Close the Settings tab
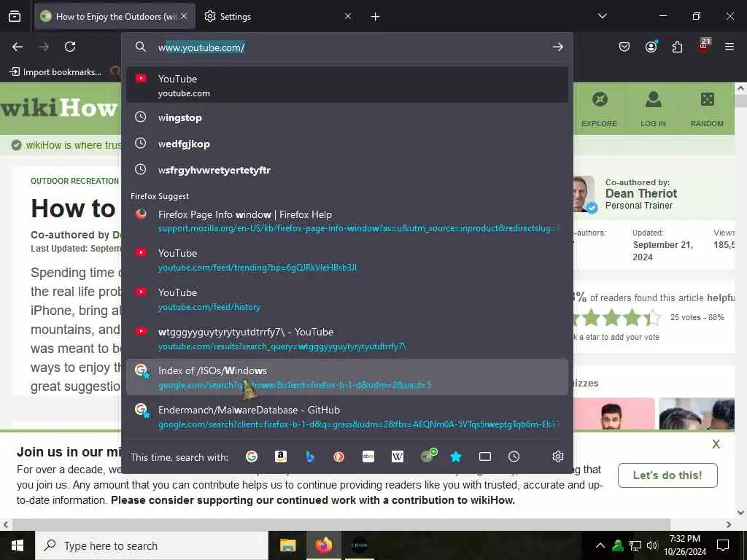Image resolution: width=747 pixels, height=560 pixels. (348, 17)
